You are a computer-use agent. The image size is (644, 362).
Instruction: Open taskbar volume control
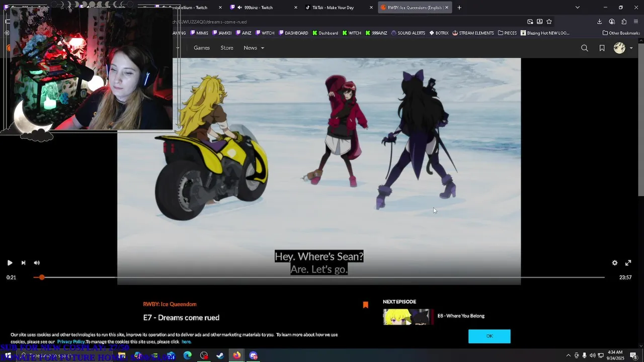pyautogui.click(x=592, y=355)
